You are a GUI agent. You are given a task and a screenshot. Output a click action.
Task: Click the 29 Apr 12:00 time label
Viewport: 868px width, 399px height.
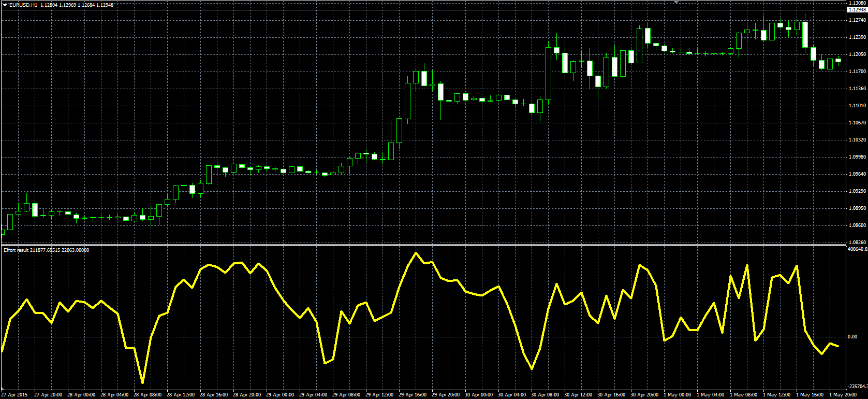(379, 395)
